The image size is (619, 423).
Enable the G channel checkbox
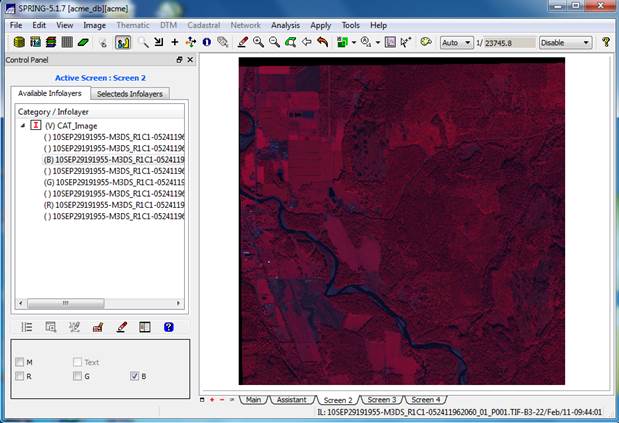point(77,376)
